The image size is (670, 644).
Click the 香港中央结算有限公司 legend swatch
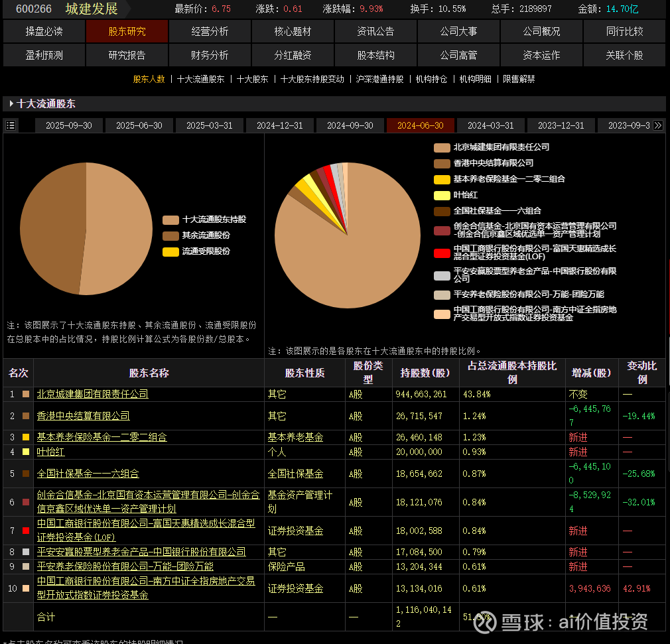[442, 164]
